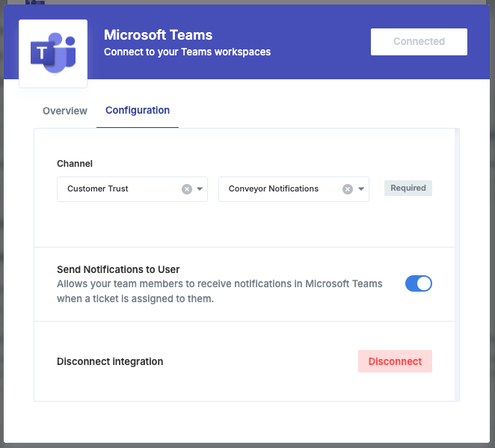Select the Configuration tab
The image size is (495, 448).
(138, 110)
